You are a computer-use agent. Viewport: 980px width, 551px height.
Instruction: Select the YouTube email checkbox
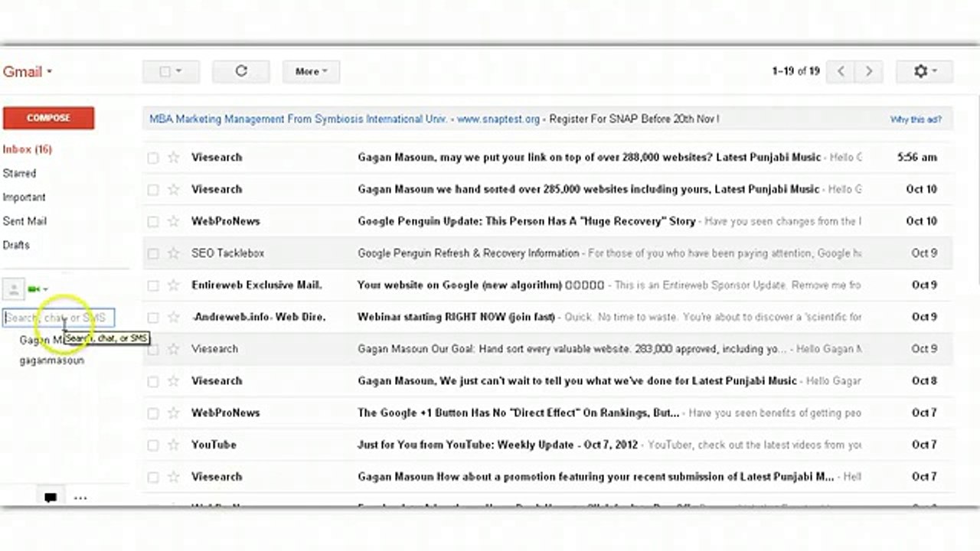pyautogui.click(x=153, y=445)
